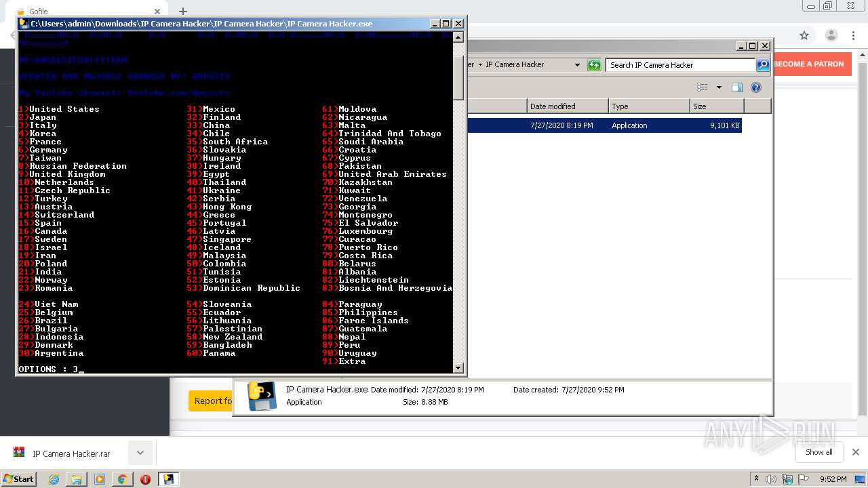Viewport: 868px width, 488px height.
Task: Click 'Size: 8.88 MB' in details pane
Action: coord(425,402)
